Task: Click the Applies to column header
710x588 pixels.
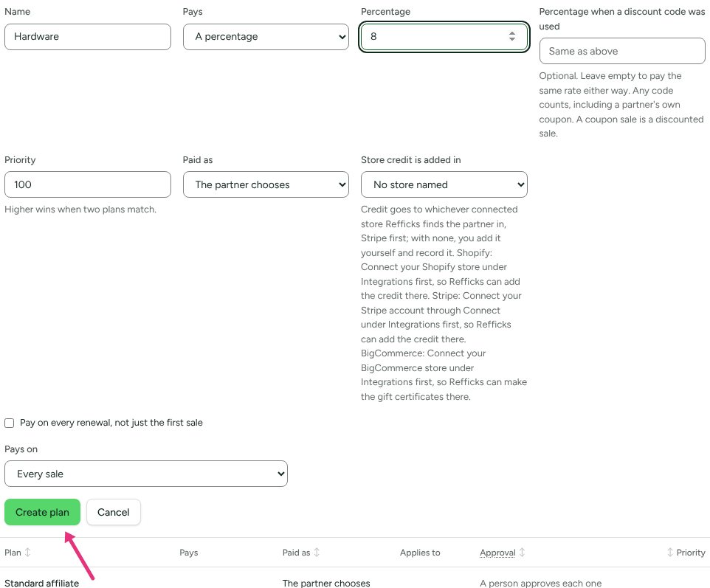Action: tap(420, 553)
